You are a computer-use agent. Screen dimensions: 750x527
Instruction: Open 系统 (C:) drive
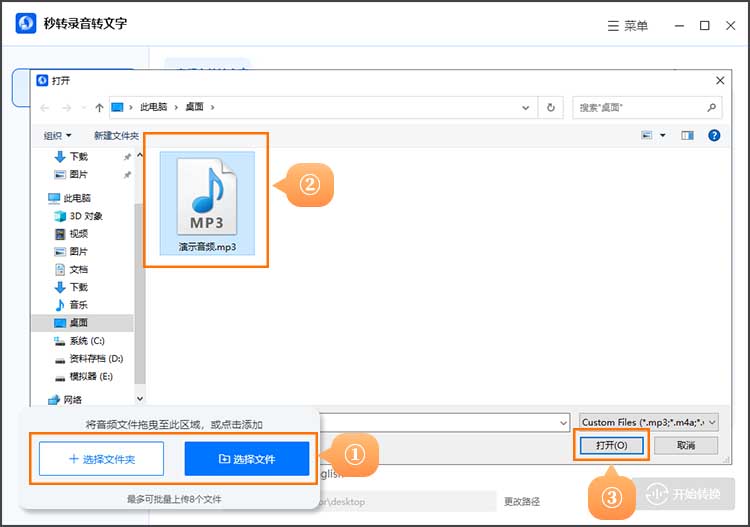point(79,340)
